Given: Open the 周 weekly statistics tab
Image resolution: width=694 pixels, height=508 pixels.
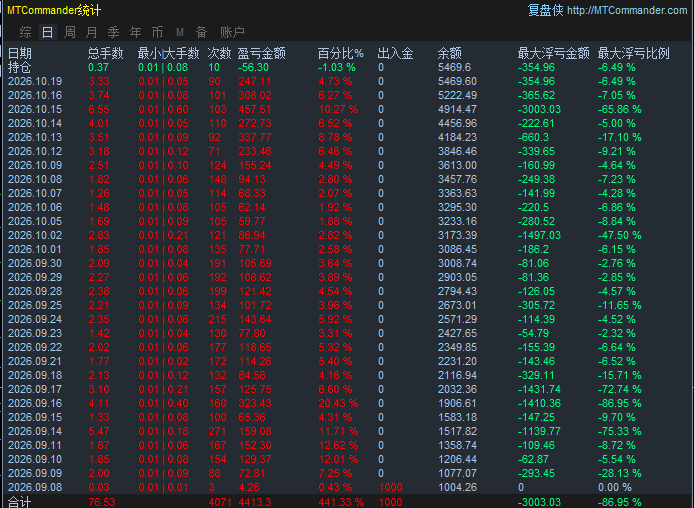Looking at the screenshot, I should click(69, 32).
